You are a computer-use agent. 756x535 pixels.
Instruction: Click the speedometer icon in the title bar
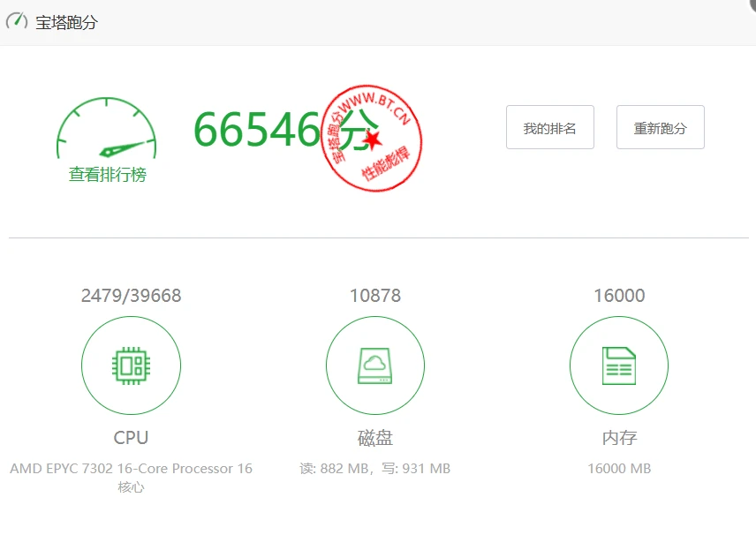point(17,21)
